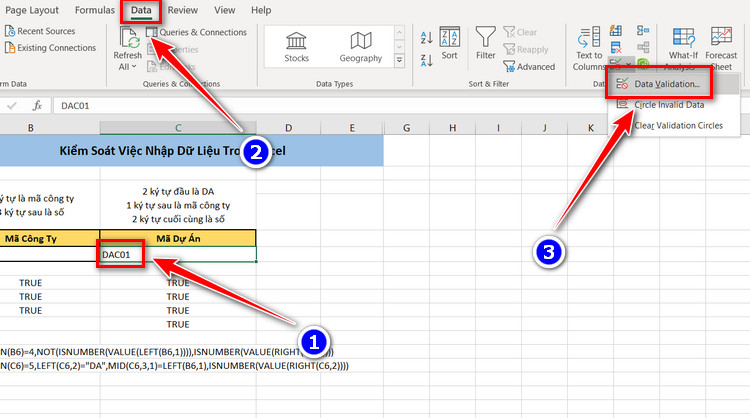750x418 pixels.
Task: Choose Clear Validation Circles entry
Action: coord(674,126)
